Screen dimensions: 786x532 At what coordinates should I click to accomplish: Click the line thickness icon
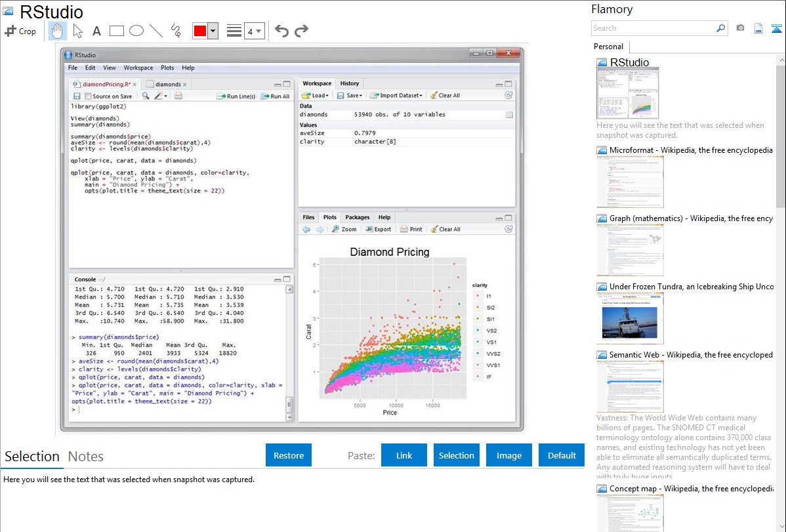pyautogui.click(x=234, y=31)
